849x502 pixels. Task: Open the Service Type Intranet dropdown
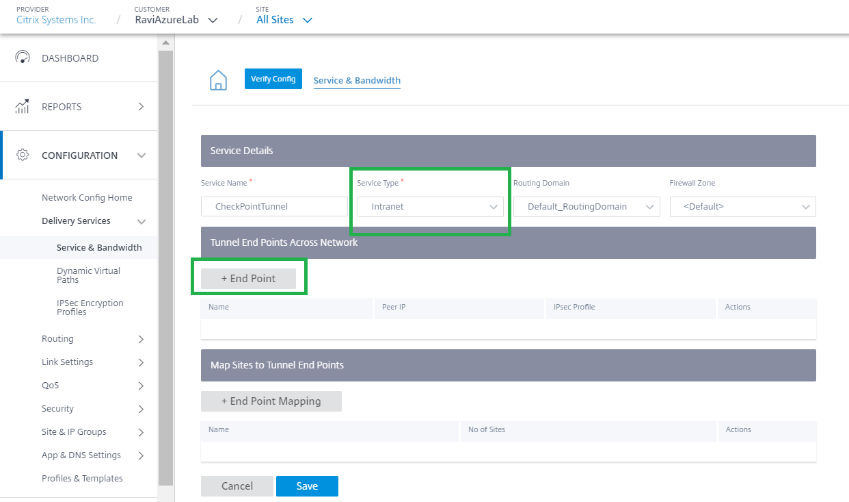(430, 206)
